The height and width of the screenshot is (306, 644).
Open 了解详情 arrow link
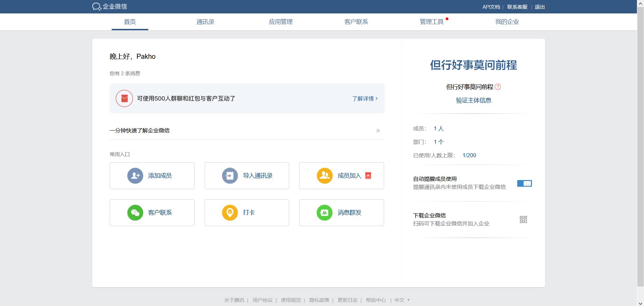(x=365, y=98)
